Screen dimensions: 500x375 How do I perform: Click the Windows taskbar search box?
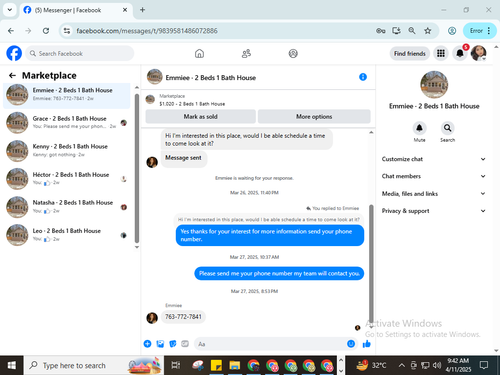click(94, 365)
